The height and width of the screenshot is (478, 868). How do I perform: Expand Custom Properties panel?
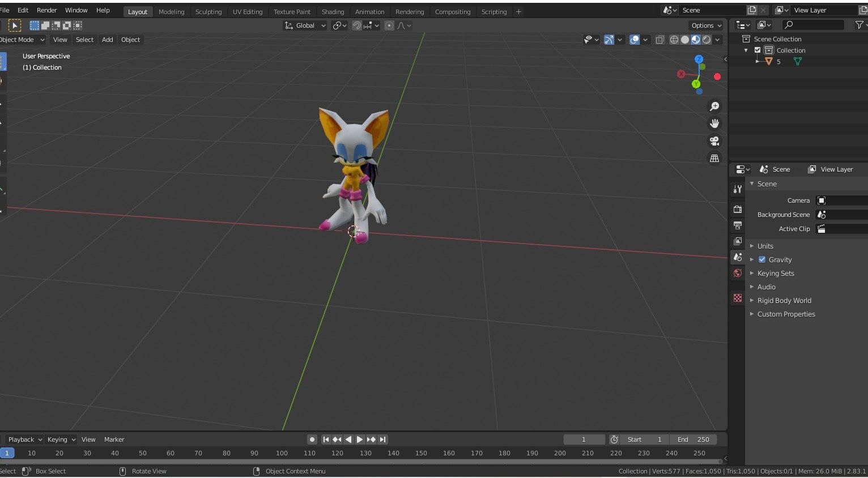point(786,314)
